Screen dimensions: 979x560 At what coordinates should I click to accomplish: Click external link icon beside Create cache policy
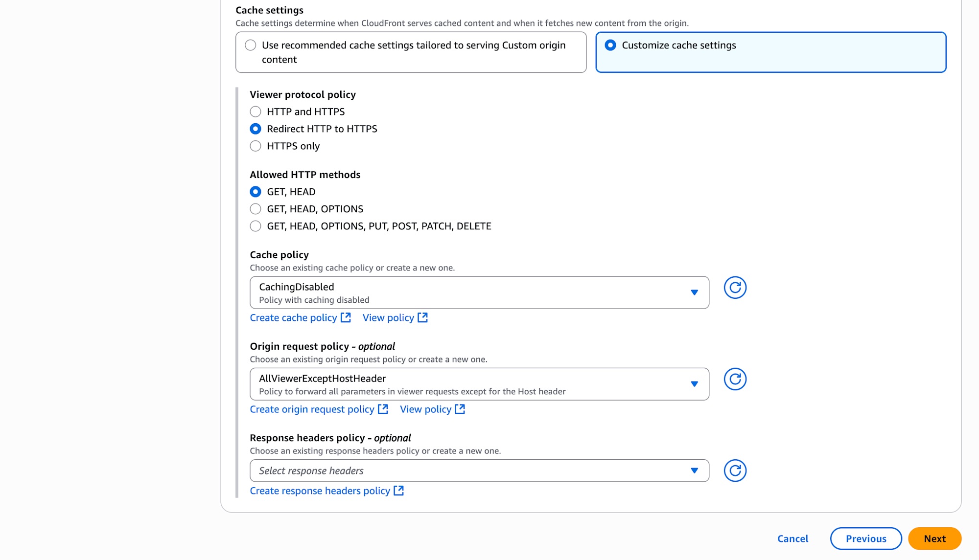[x=346, y=317]
